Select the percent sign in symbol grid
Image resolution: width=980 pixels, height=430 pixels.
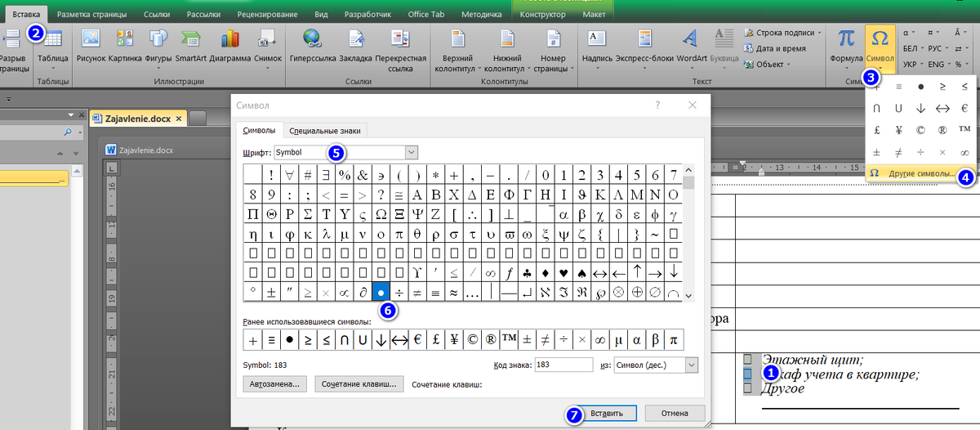(345, 174)
